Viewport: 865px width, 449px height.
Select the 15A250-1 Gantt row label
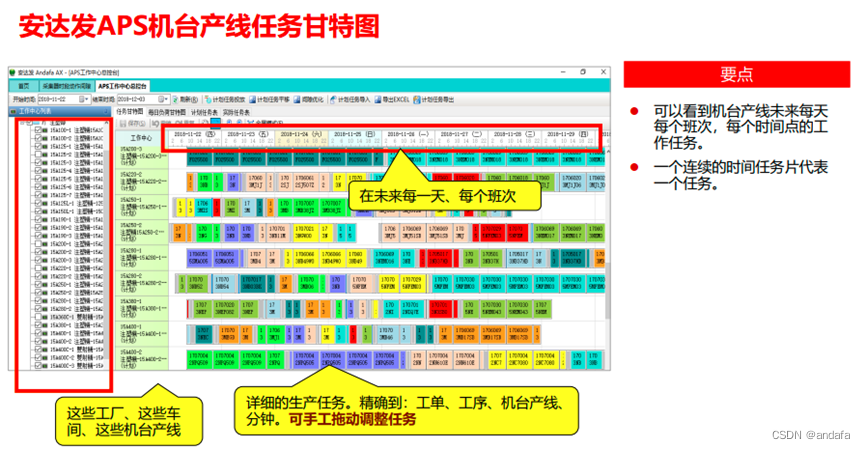coord(142,206)
